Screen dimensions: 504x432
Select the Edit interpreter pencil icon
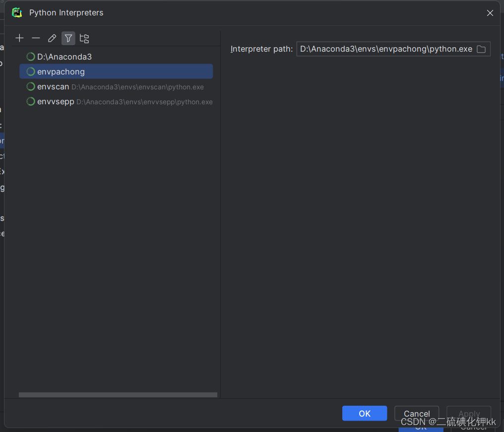(x=52, y=38)
